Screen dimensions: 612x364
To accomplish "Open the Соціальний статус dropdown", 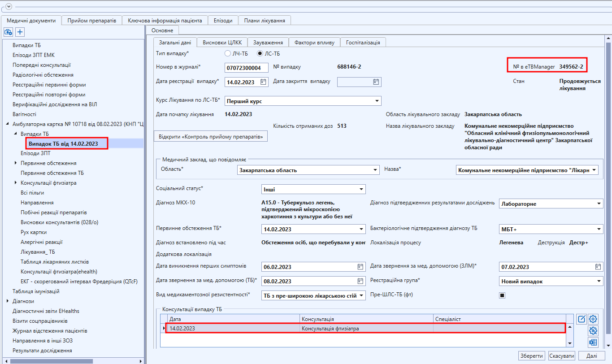I will click(x=361, y=190).
